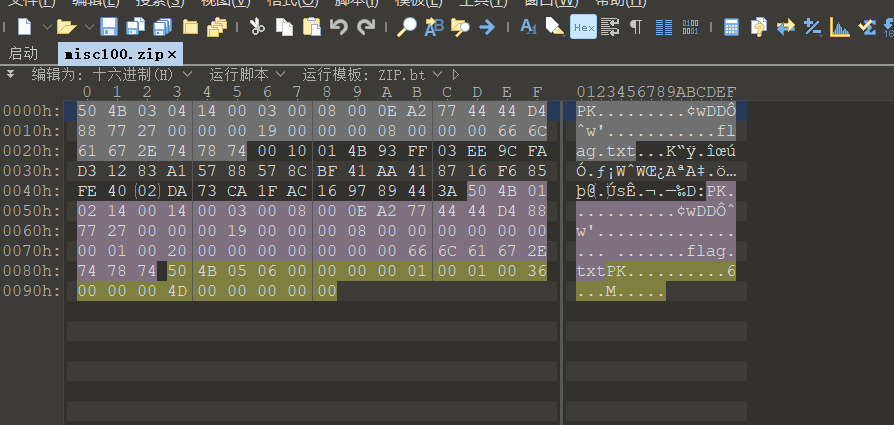This screenshot has width=894, height=425.
Task: Open the Histogram chart icon
Action: point(840,27)
